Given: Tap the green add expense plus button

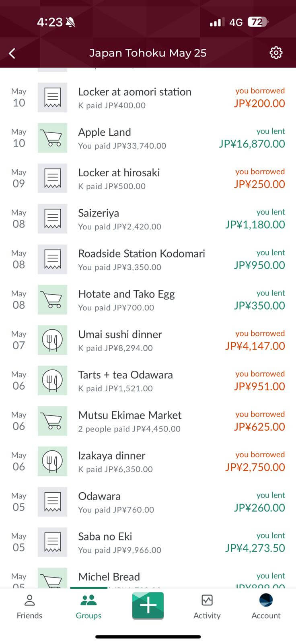Looking at the screenshot, I should point(148,605).
